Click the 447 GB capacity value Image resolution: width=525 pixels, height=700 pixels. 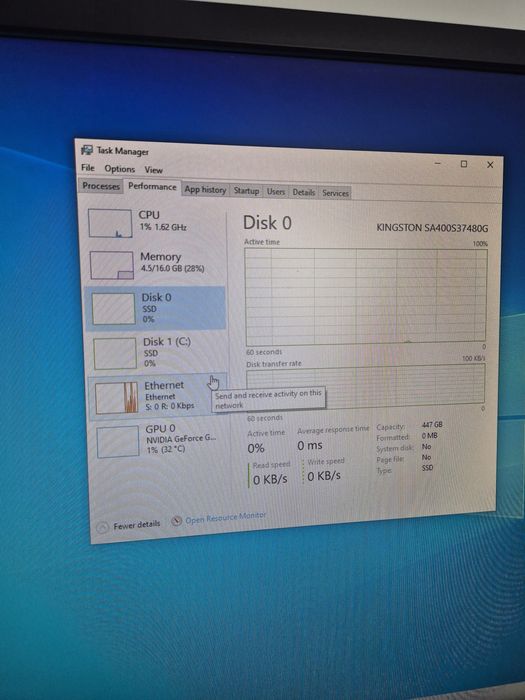pyautogui.click(x=432, y=425)
